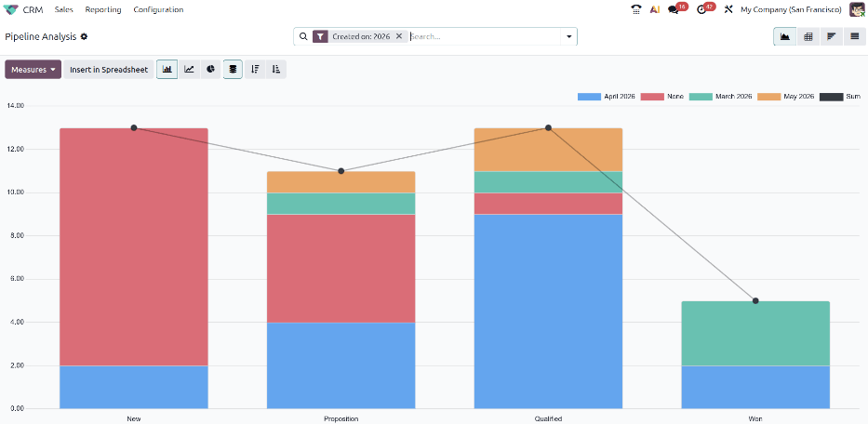Click the Pipeline Analysis title
This screenshot has height=424, width=868.
(40, 36)
